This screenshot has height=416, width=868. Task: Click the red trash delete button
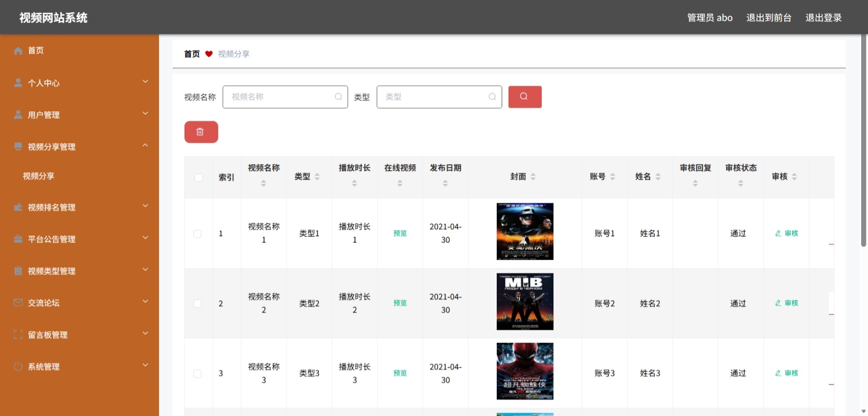(201, 132)
